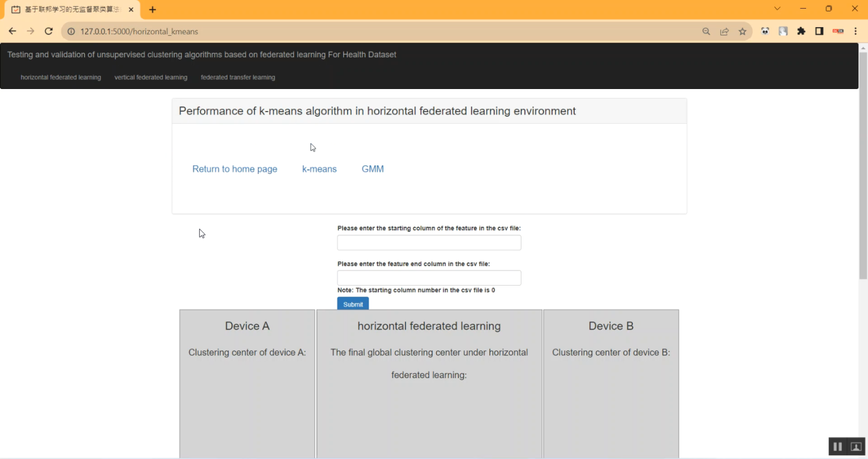Image resolution: width=868 pixels, height=459 pixels.
Task: Click the red OK translate extension icon
Action: tap(838, 31)
